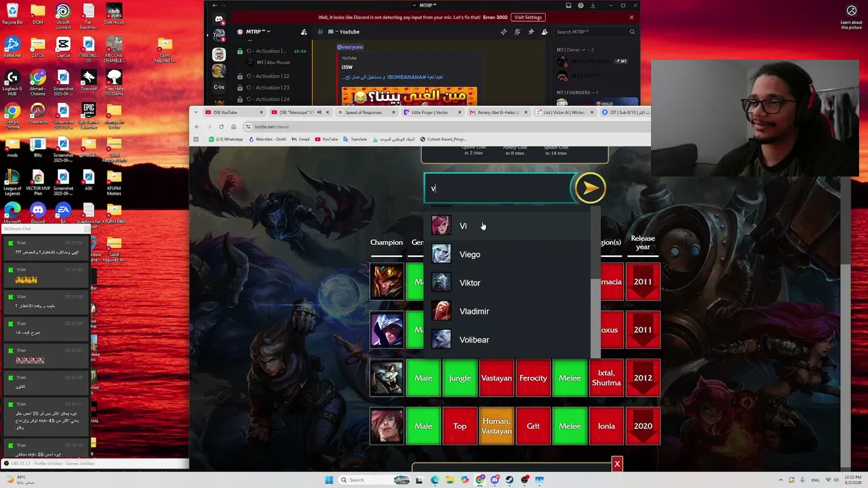Open Battle.net desktop shortcut
This screenshot has height=488, width=868.
pyautogui.click(x=12, y=47)
